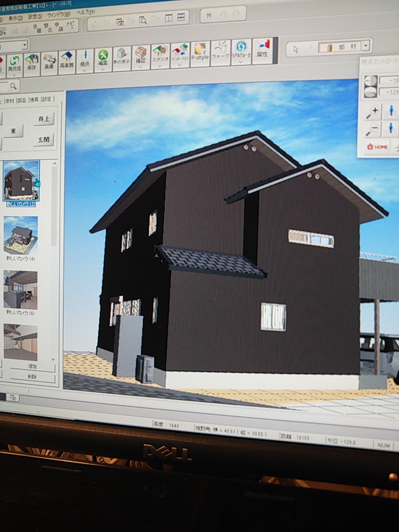This screenshot has width=399, height=532.
Task: Switch to the 建具 tab
Action: pos(34,99)
